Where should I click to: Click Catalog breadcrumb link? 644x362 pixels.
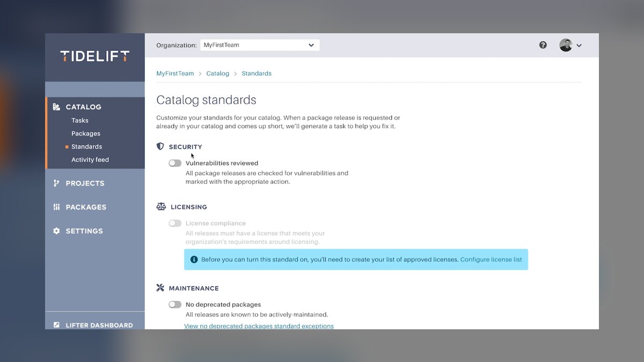coord(218,73)
